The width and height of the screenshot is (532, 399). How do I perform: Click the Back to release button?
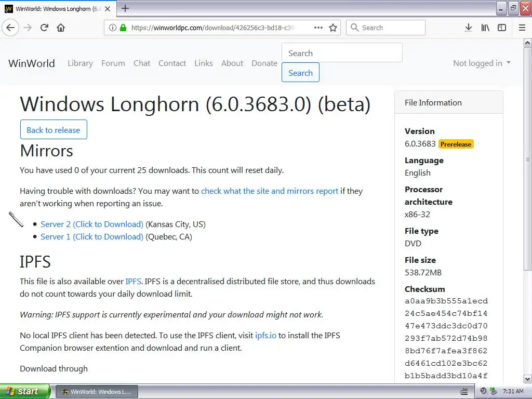coord(54,129)
